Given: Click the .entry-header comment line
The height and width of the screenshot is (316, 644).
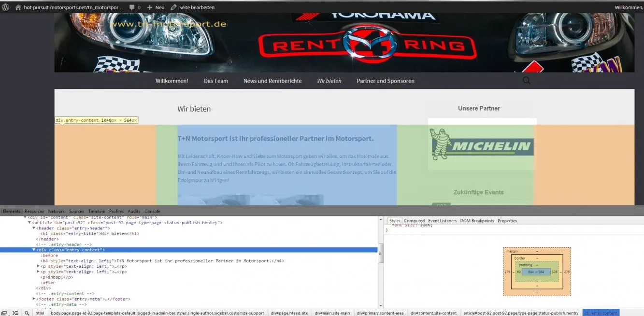Looking at the screenshot, I should 64,244.
